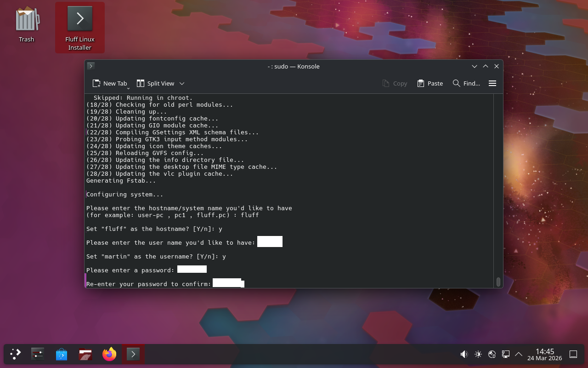Open Konsole hamburger menu
Image resolution: width=588 pixels, height=368 pixels.
click(492, 83)
